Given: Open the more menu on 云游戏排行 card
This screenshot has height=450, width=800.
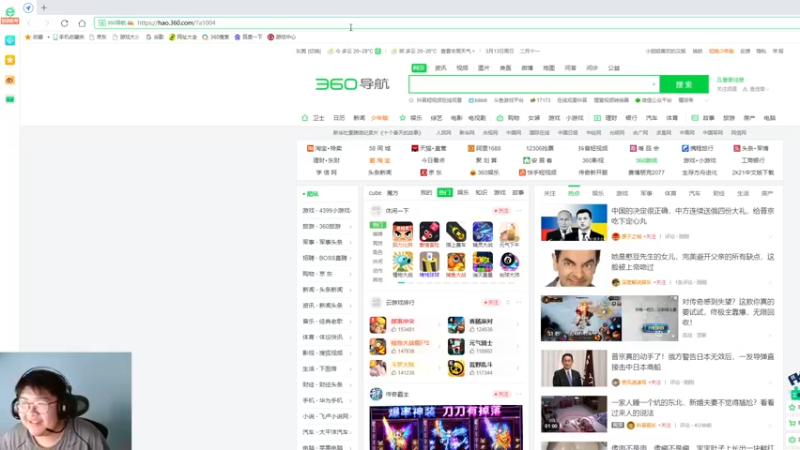Looking at the screenshot, I should click(x=519, y=303).
